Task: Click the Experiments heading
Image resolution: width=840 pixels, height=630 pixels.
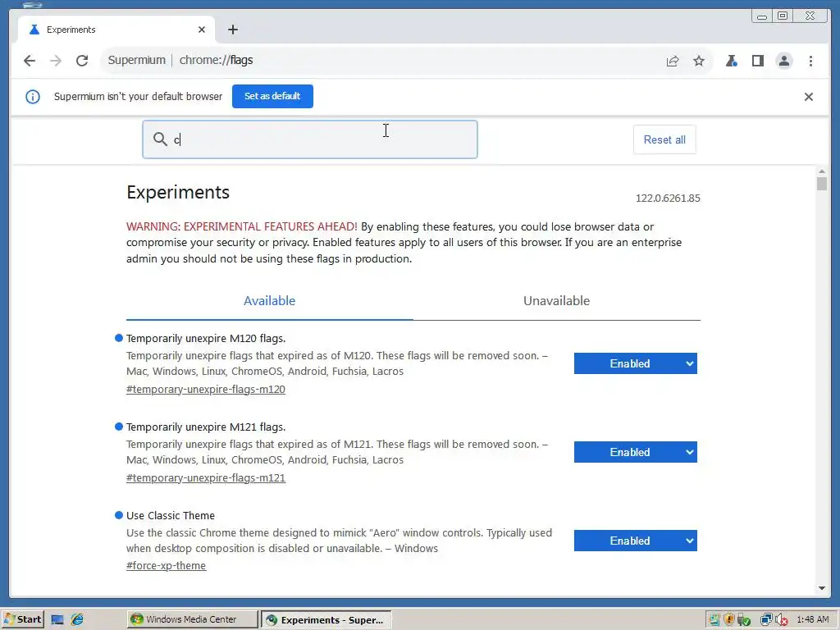Action: pyautogui.click(x=178, y=192)
